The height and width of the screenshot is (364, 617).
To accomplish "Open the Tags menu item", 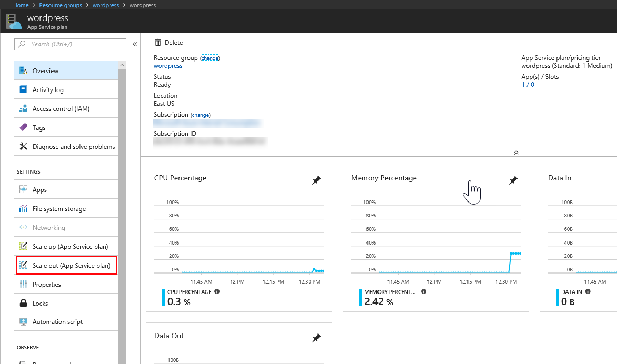I will coord(66,127).
